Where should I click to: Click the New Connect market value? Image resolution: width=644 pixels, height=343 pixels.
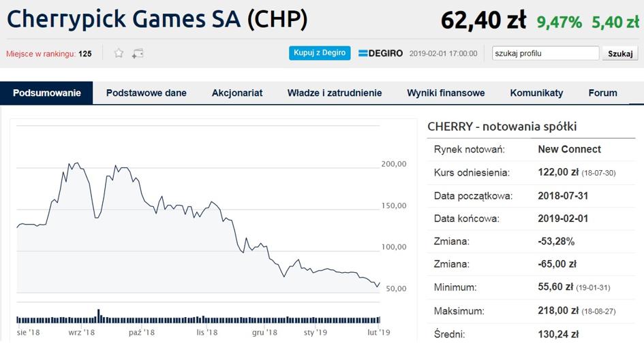569,149
